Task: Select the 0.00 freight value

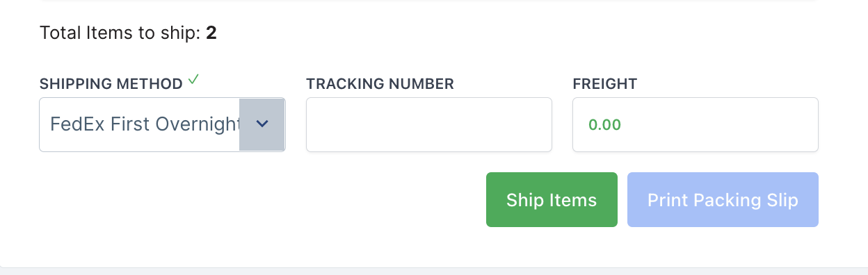Action: coord(604,125)
